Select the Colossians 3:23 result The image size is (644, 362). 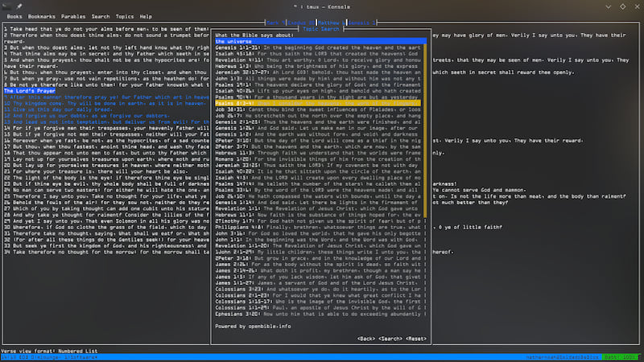click(318, 290)
